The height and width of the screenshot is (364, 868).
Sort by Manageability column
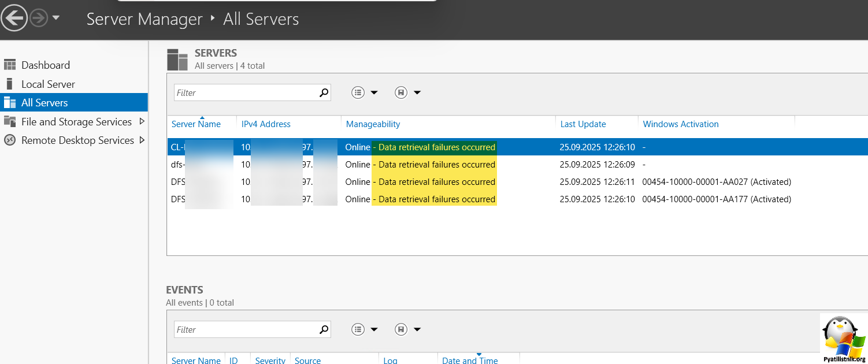373,124
